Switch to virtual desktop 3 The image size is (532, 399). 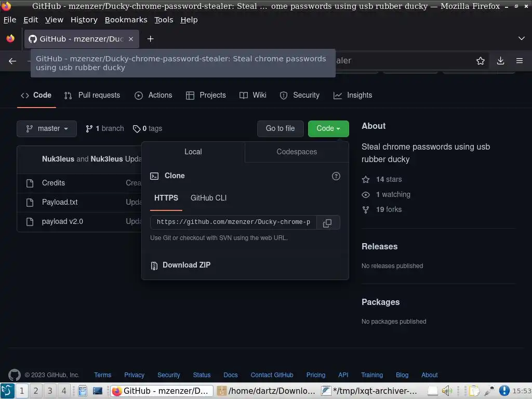click(50, 391)
